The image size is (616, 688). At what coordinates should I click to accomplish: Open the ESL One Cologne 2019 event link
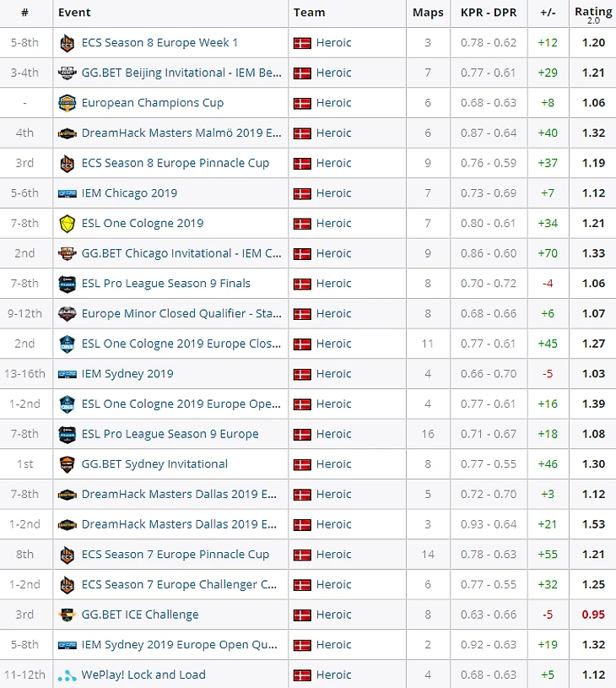coord(143,224)
